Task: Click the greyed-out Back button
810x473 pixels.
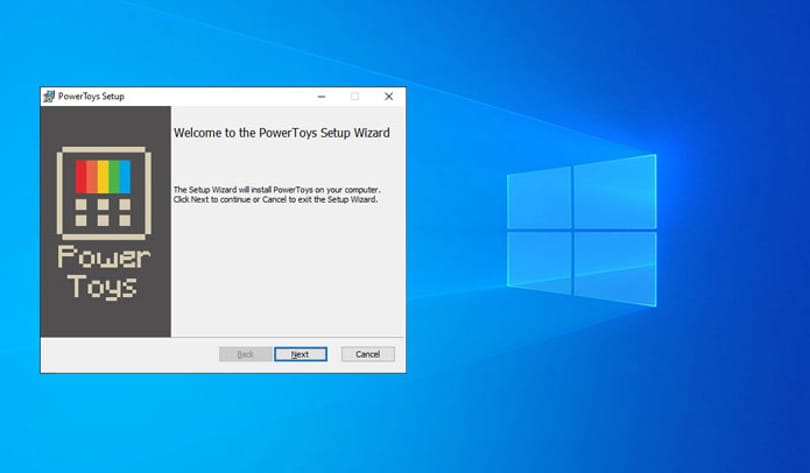Action: tap(245, 354)
